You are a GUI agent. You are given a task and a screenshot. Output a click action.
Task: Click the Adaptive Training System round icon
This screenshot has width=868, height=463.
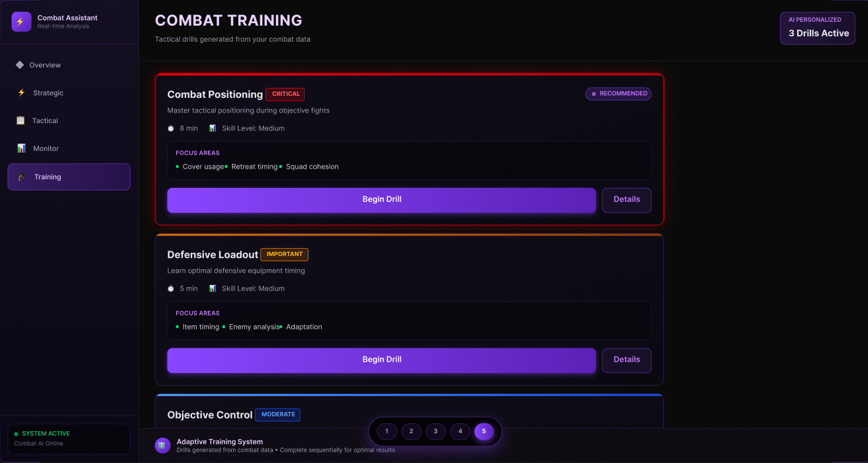click(163, 446)
